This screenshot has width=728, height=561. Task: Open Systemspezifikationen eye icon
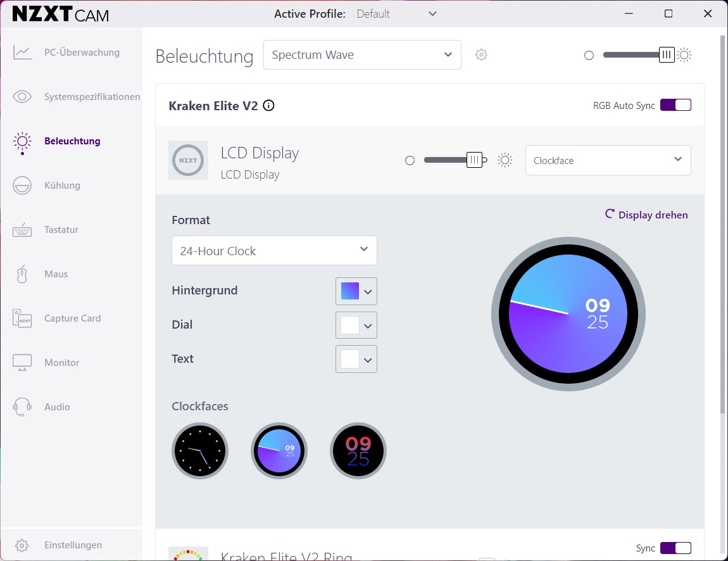(x=22, y=97)
